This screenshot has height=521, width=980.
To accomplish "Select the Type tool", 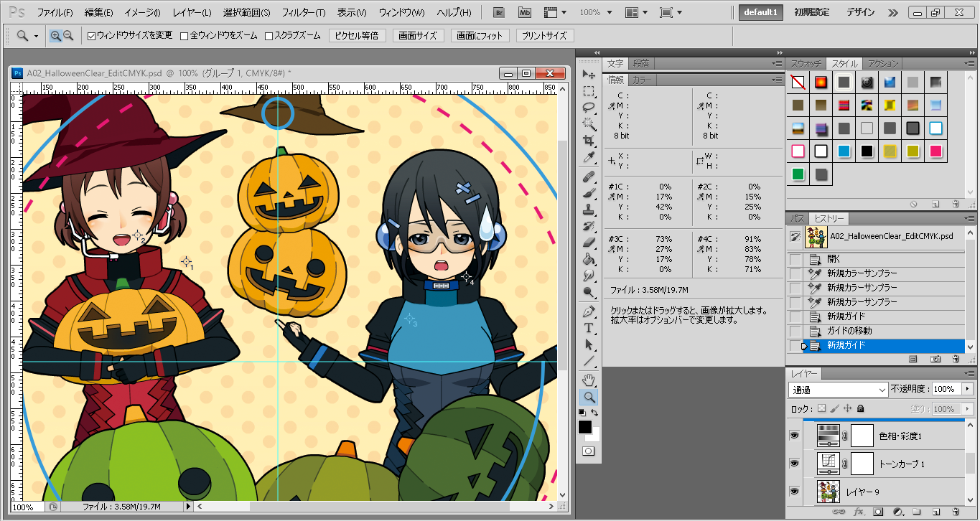I will coord(589,328).
